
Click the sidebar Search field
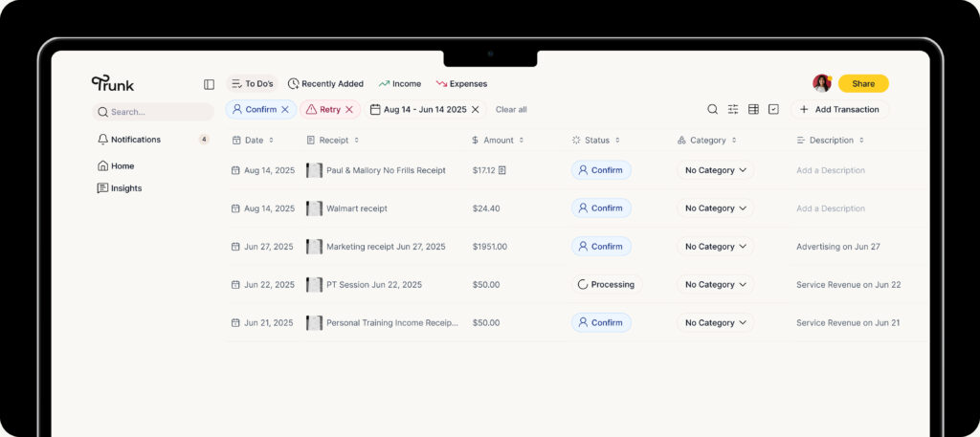pyautogui.click(x=153, y=112)
